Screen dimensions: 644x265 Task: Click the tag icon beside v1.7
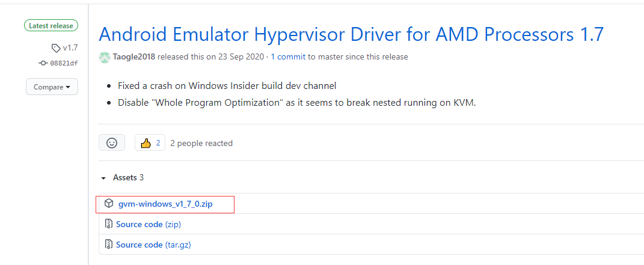[56, 48]
